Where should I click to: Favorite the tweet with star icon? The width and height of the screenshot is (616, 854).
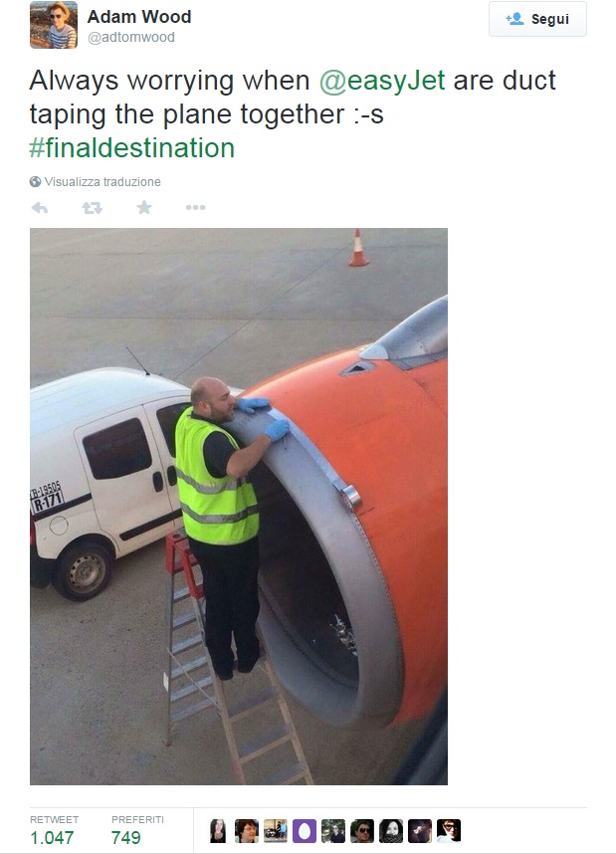(x=144, y=207)
